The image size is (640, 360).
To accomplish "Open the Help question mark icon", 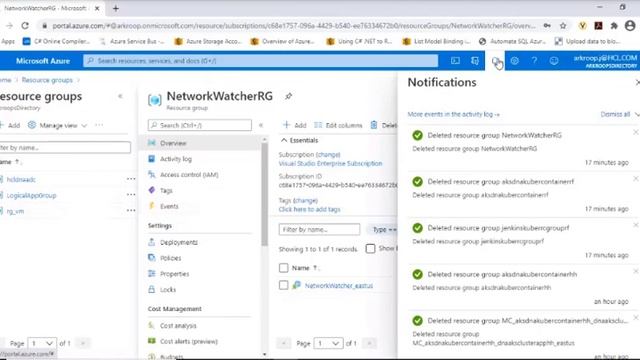I will pyautogui.click(x=534, y=61).
